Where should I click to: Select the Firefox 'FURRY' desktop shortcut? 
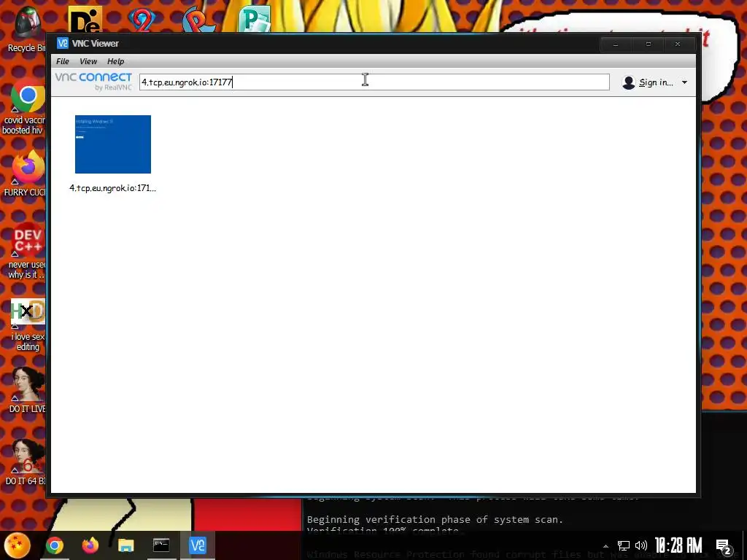pyautogui.click(x=26, y=174)
